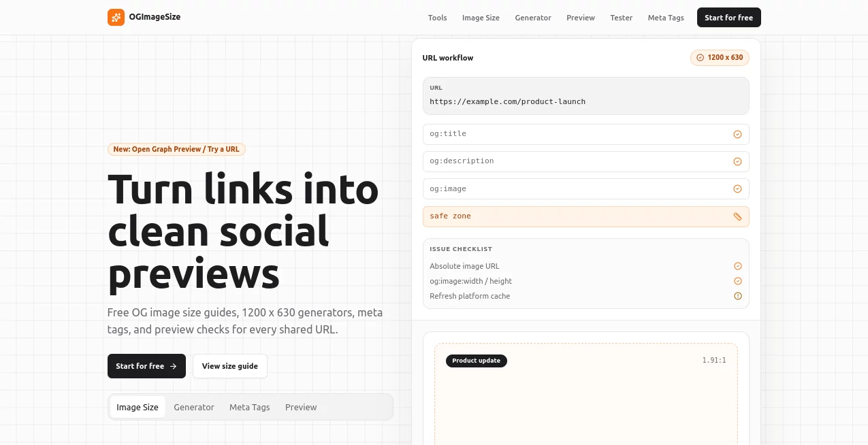Screen dimensions: 868x445
Task: Click the header Start for free button
Action: [729, 18]
